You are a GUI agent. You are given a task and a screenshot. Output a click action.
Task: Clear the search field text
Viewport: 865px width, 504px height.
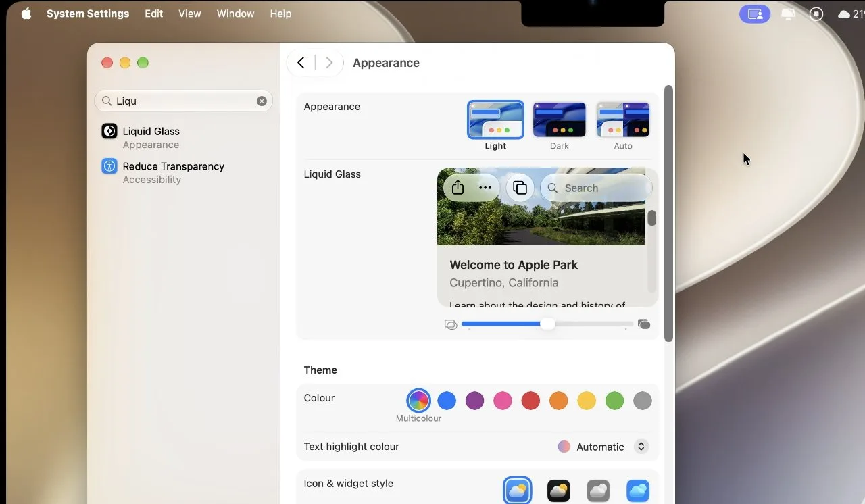click(262, 101)
